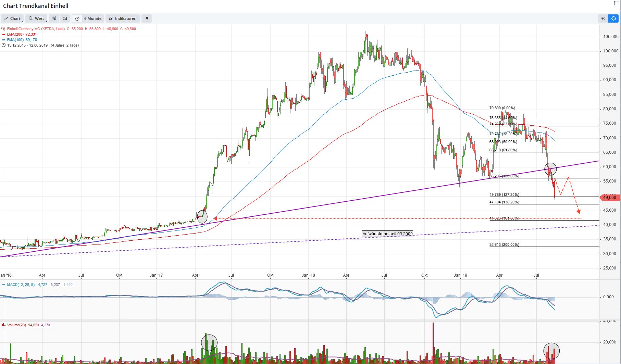The image size is (621, 364).
Task: Expand the Wert search dropdown
Action: 37,18
